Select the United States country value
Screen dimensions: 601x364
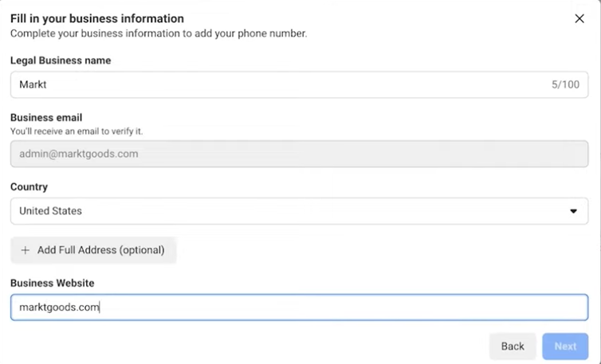point(50,211)
